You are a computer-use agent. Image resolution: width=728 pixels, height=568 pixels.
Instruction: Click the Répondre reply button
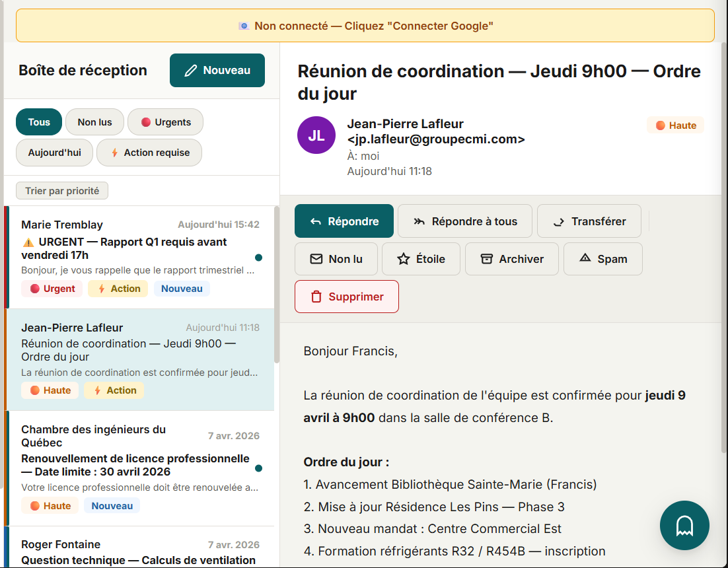(x=344, y=221)
